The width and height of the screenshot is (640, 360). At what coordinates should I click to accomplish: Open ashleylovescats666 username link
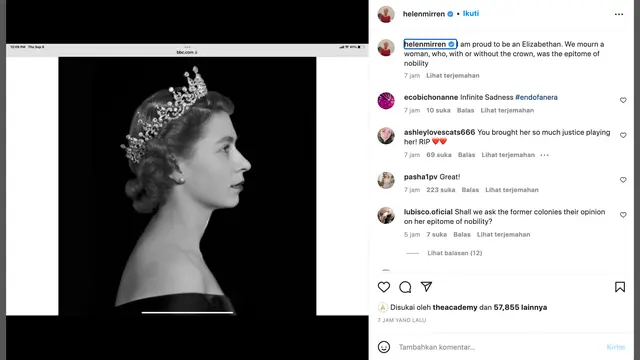coord(440,132)
